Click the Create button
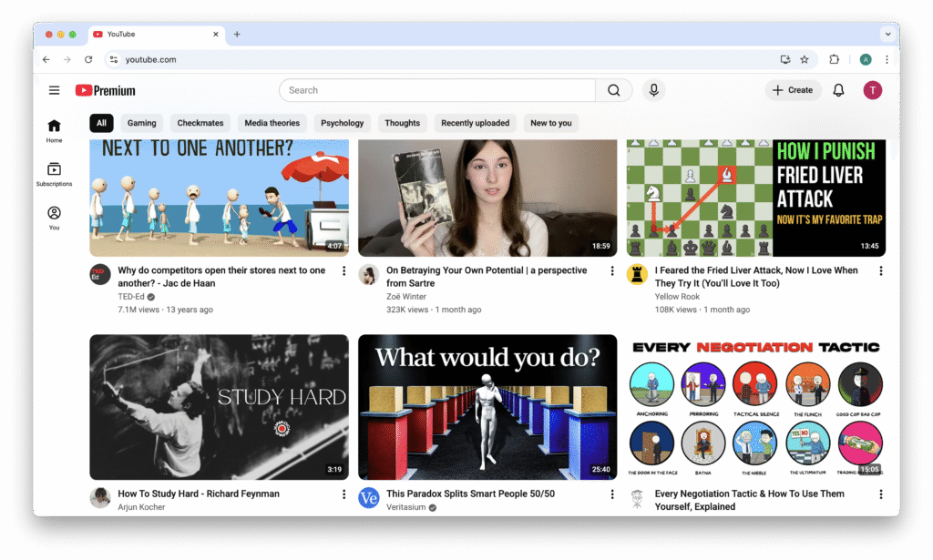Screen dimensions: 933x560 [x=792, y=90]
